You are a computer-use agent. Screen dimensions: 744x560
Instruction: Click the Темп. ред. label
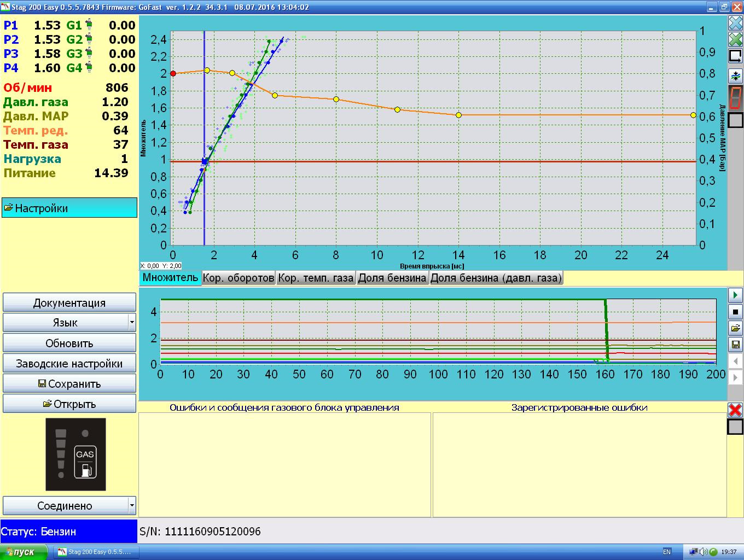[x=36, y=130]
